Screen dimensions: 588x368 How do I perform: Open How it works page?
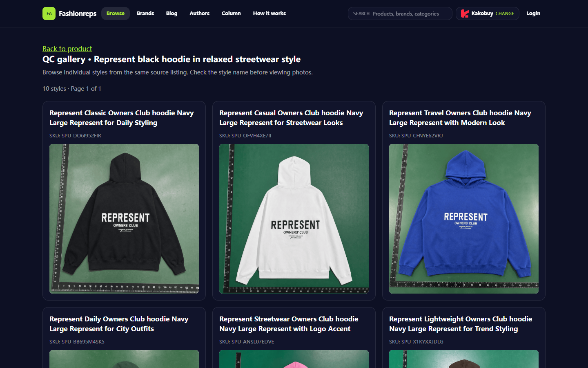[269, 13]
